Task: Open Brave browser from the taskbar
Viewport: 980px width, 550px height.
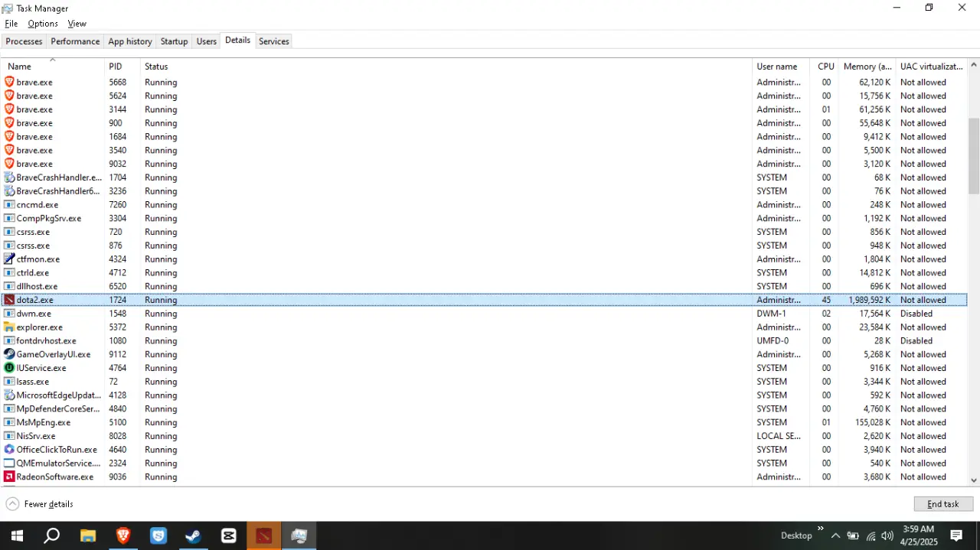Action: point(122,535)
